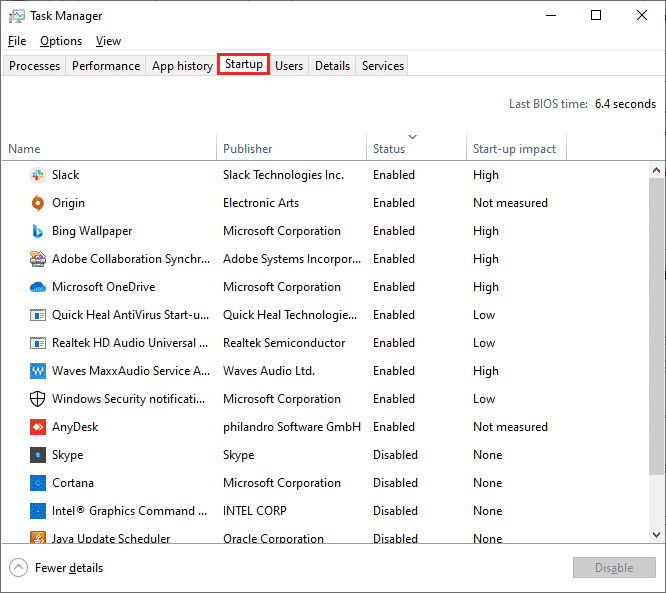
Task: Click the Slack app icon
Action: (x=38, y=175)
